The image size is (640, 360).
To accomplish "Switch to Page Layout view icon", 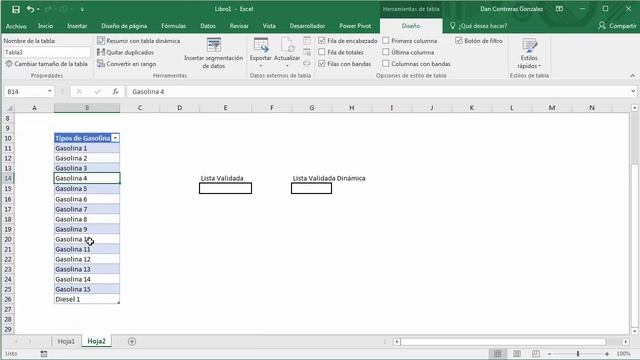I will coord(517,353).
